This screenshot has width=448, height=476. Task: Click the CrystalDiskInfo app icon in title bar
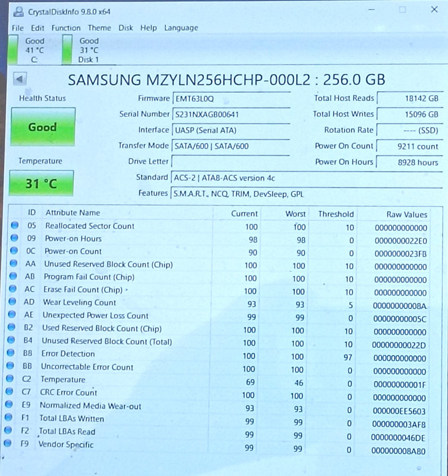click(18, 12)
